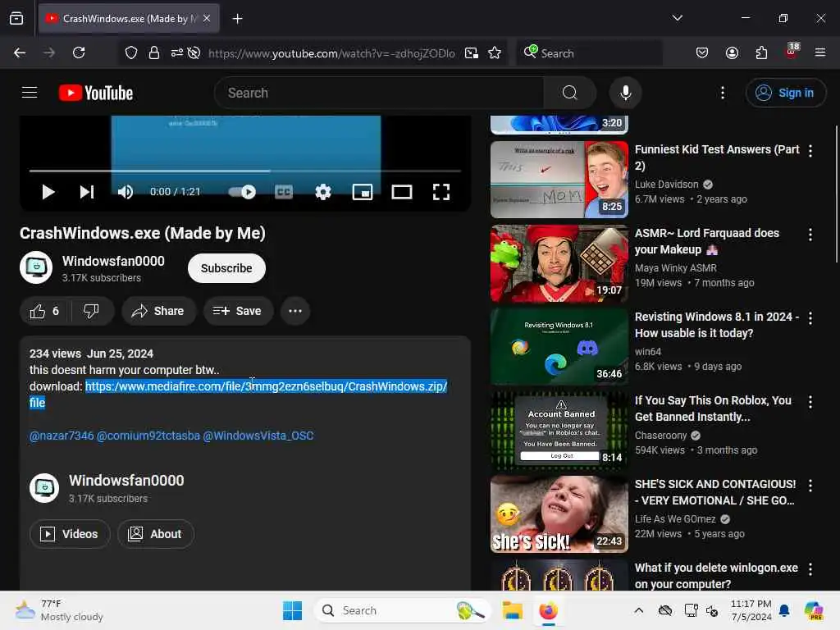This screenshot has width=840, height=630.
Task: Open @nazar7346 channel mention
Action: coord(62,436)
